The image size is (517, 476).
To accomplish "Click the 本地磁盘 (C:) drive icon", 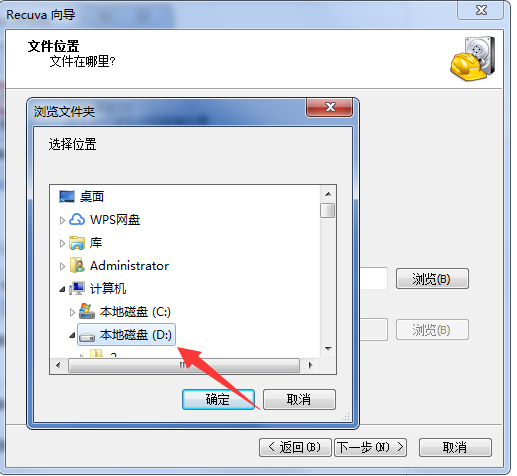I will click(87, 311).
